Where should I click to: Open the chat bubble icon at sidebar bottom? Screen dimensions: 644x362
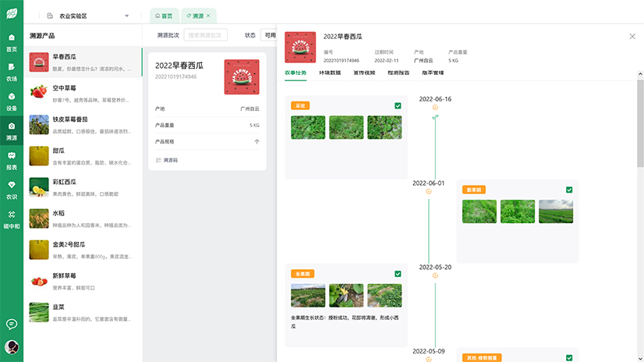[x=12, y=324]
